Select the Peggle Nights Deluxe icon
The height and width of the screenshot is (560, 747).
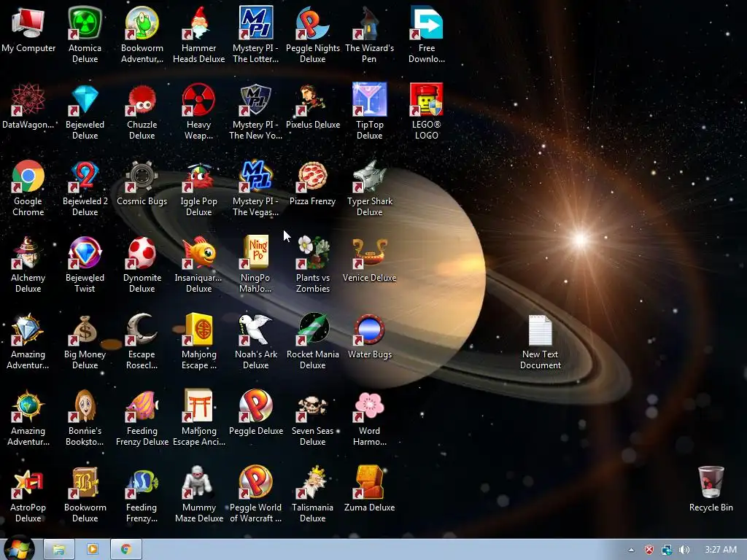click(312, 23)
